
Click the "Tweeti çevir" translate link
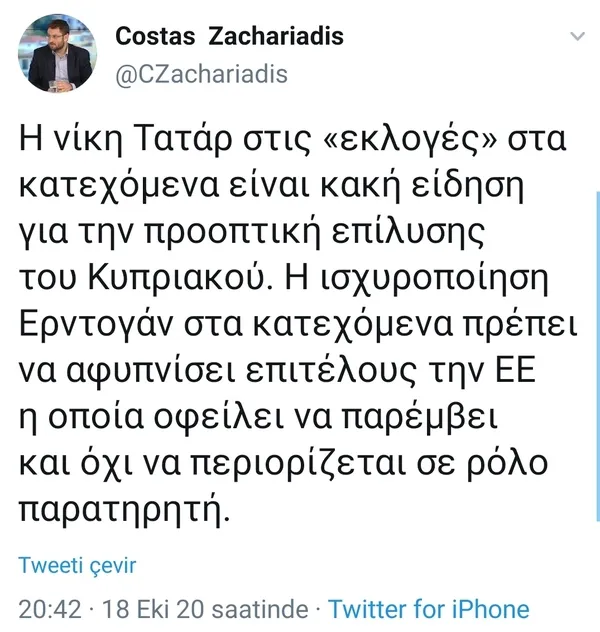tap(77, 565)
